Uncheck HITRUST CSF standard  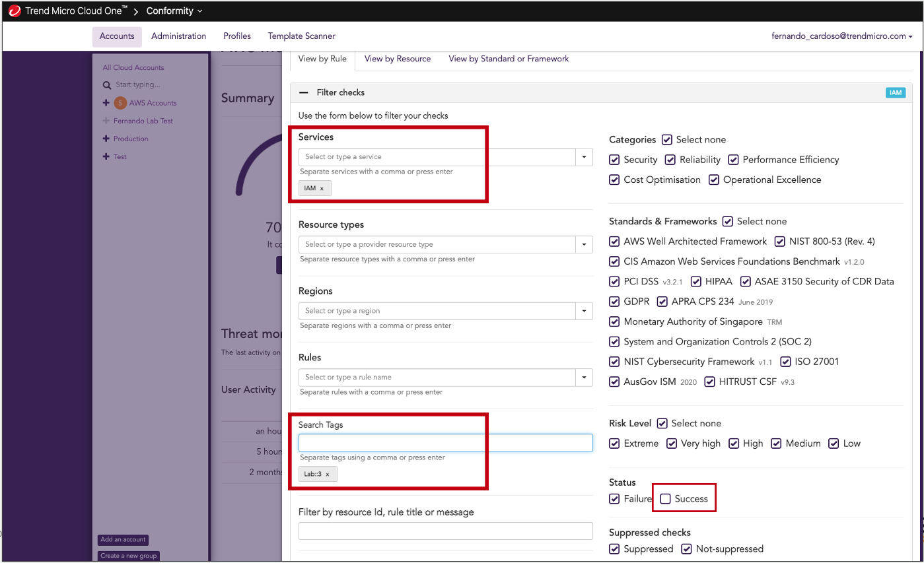coord(710,381)
